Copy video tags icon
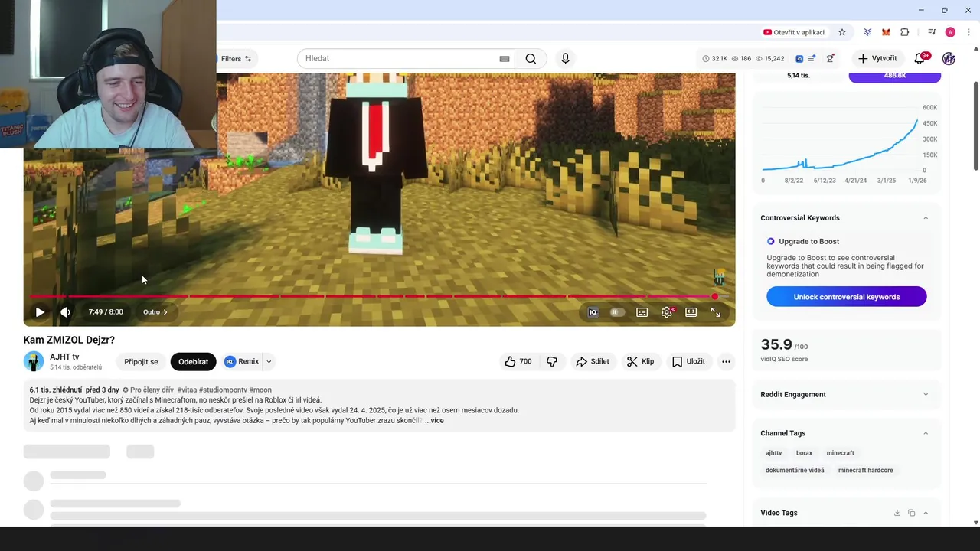980x551 pixels. pos(911,513)
